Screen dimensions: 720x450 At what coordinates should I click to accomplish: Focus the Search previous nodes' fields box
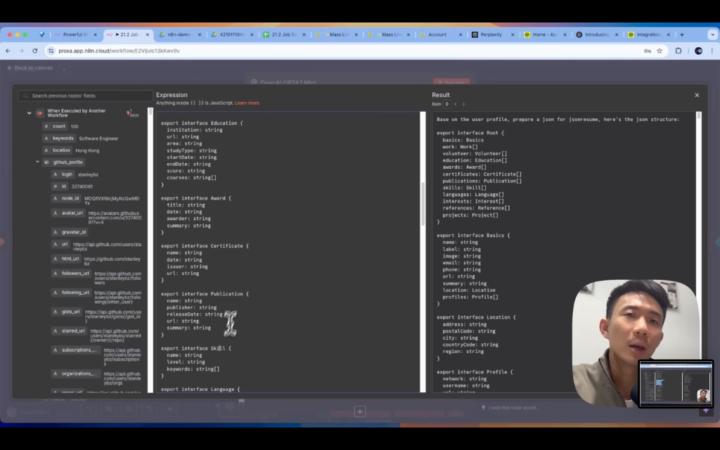pos(86,96)
